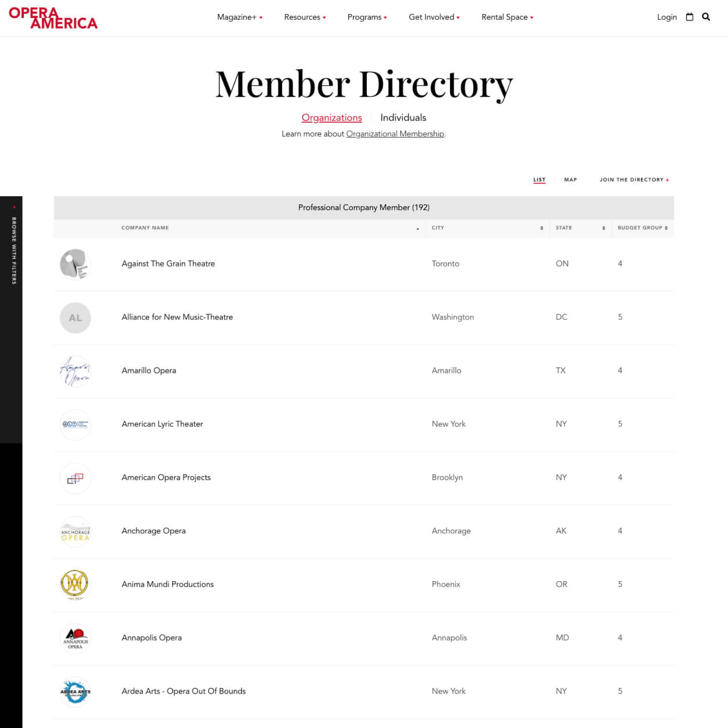Click the Annapolis Opera logo
728x728 pixels.
[75, 638]
